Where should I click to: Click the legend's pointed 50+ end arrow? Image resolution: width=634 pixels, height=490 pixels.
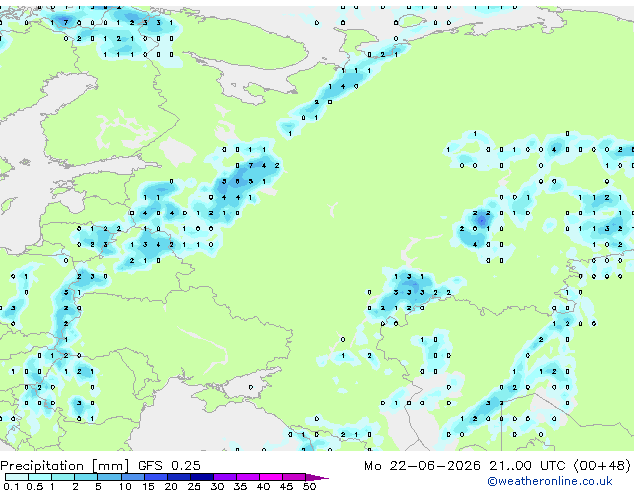click(317, 477)
